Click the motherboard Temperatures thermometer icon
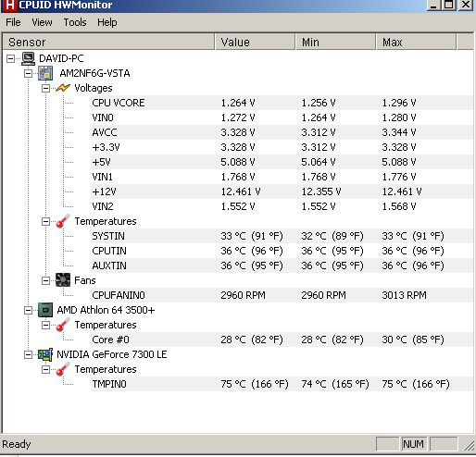 coord(63,221)
